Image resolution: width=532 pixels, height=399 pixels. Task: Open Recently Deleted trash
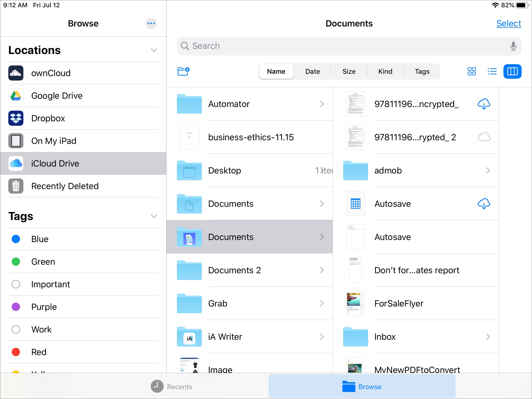click(x=83, y=186)
